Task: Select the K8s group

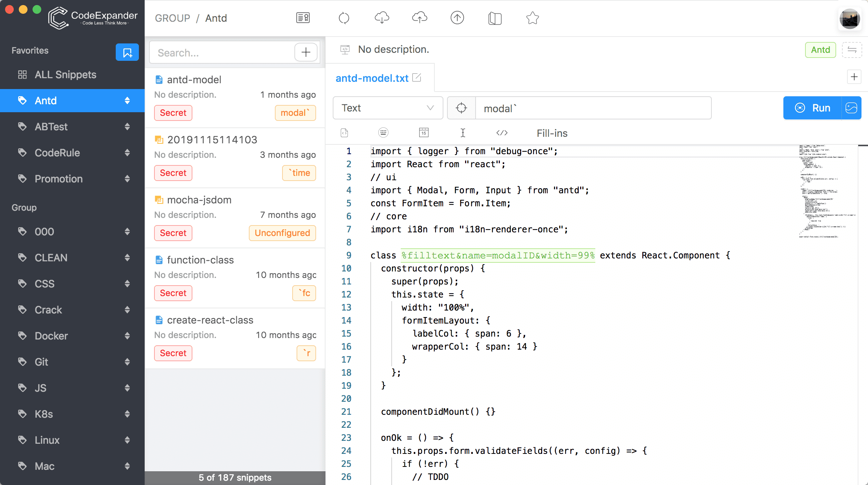Action: (72, 414)
